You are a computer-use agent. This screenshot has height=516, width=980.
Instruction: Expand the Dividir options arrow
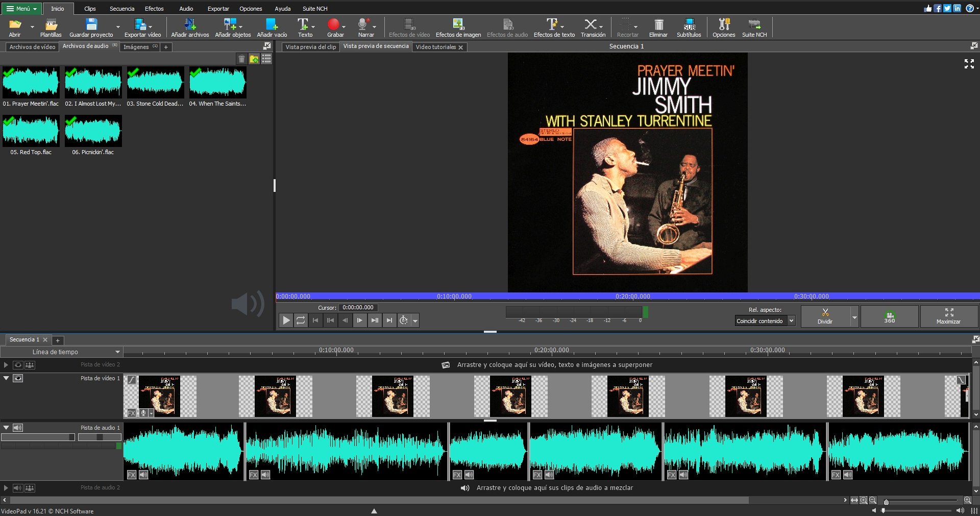[x=854, y=317]
